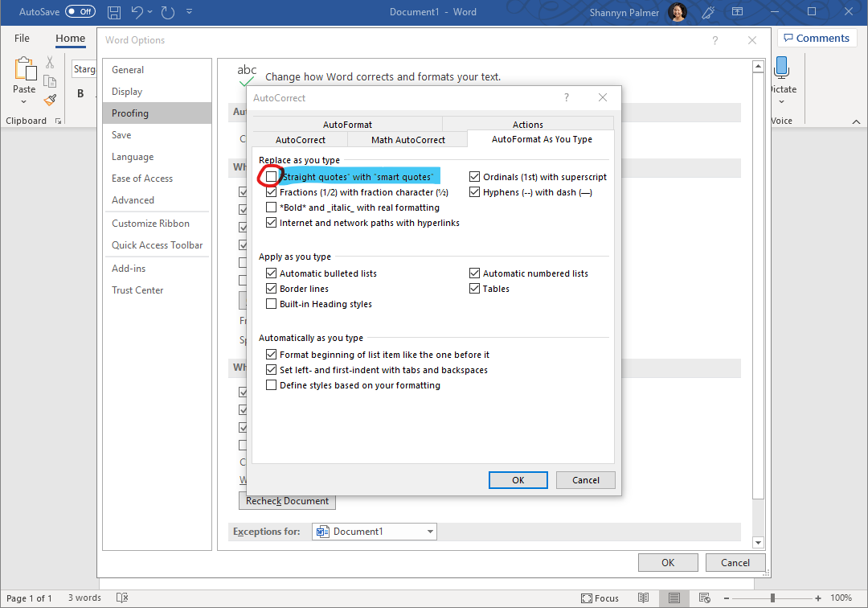868x608 pixels.
Task: Uncheck Border lines option
Action: click(x=272, y=289)
